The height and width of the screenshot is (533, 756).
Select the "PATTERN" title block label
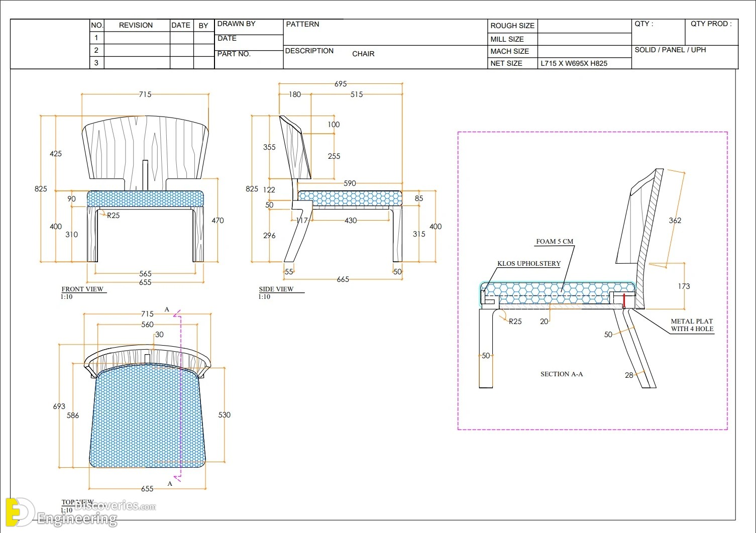point(302,24)
